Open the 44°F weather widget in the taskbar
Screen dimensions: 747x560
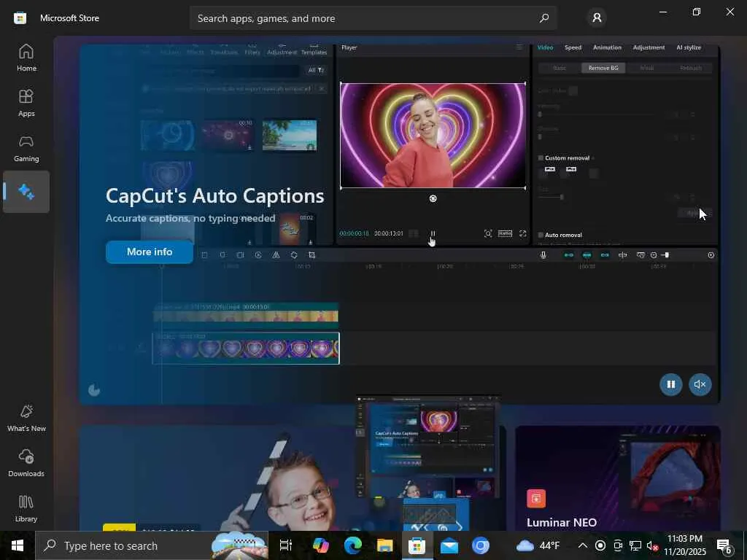click(538, 545)
